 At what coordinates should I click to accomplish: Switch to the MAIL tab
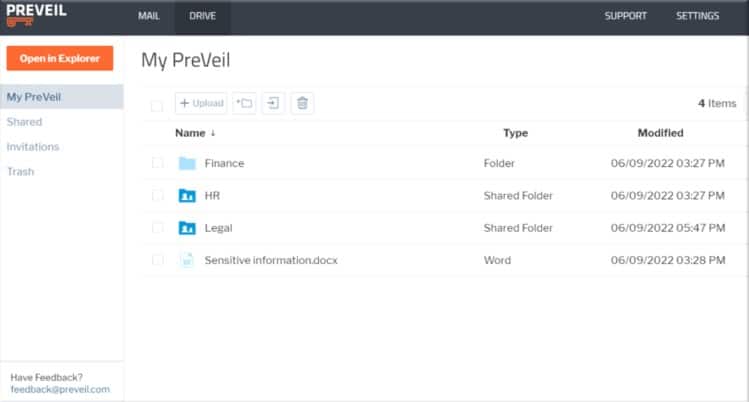click(x=149, y=16)
